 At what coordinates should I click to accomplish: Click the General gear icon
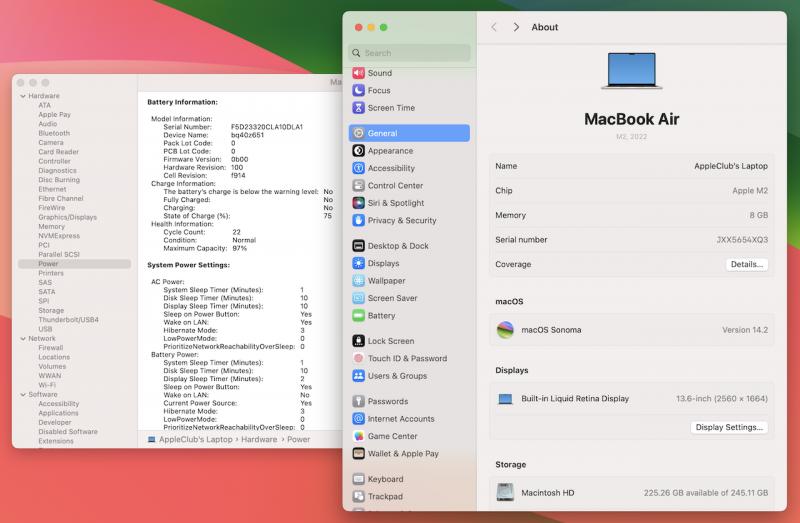tap(358, 133)
